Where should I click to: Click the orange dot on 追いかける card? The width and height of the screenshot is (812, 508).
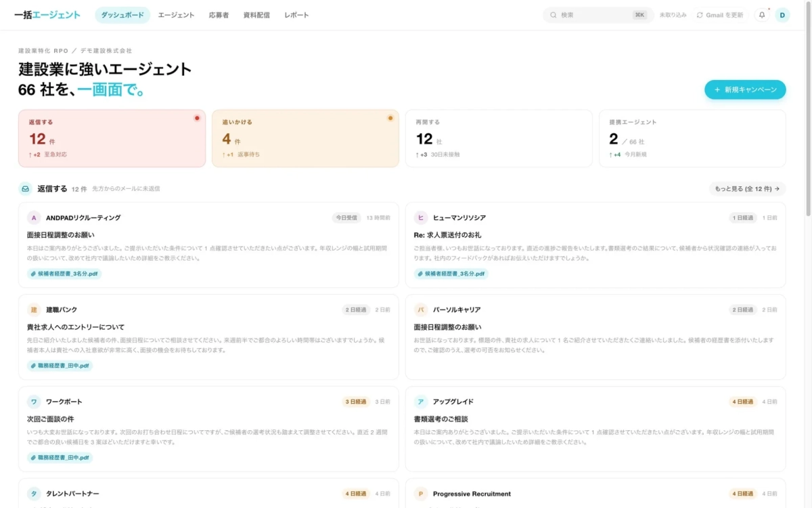tap(390, 118)
